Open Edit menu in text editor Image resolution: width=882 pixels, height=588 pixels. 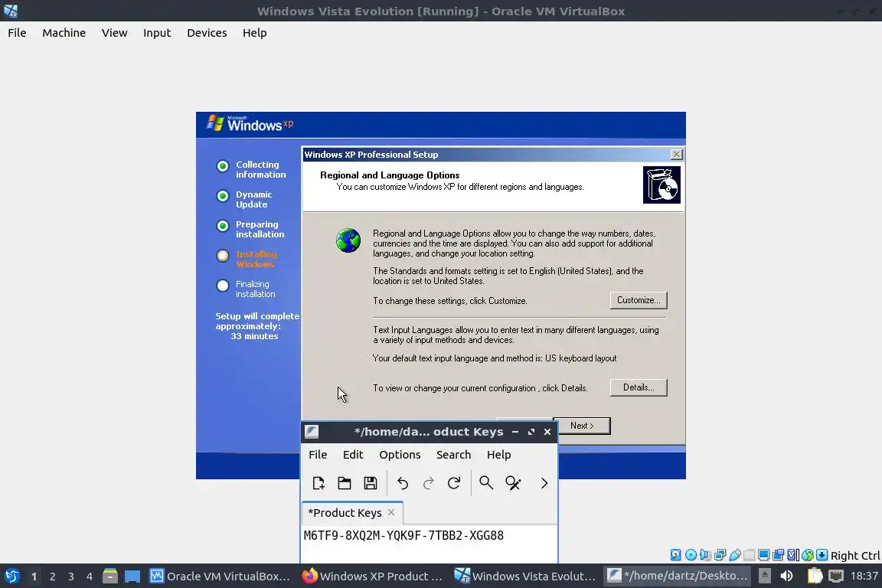(353, 455)
